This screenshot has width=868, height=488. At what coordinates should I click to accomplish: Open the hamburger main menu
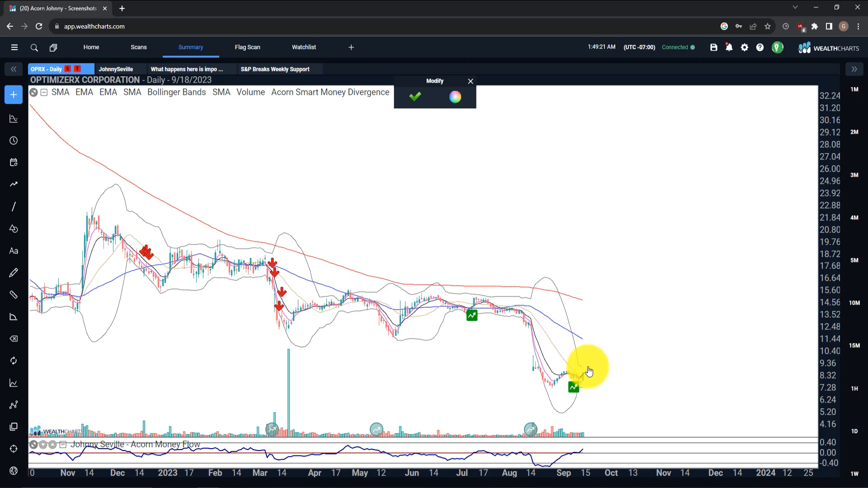coord(14,47)
